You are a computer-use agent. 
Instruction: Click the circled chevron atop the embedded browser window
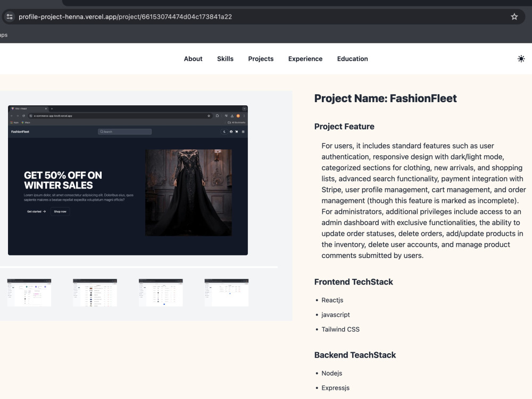[244, 109]
